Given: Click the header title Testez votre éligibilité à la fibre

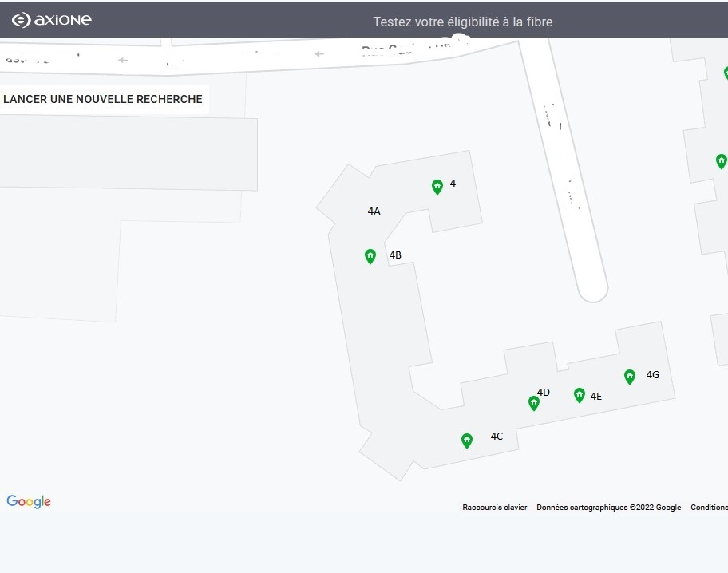Looking at the screenshot, I should point(462,22).
